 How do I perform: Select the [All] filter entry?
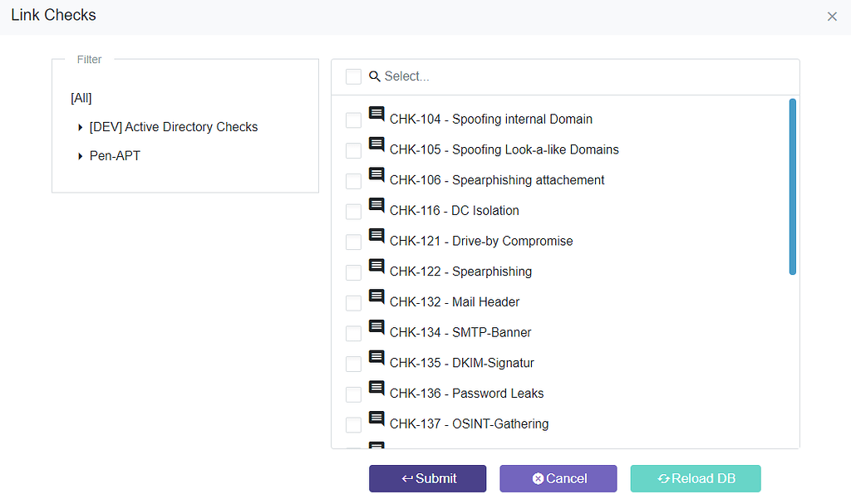point(81,98)
